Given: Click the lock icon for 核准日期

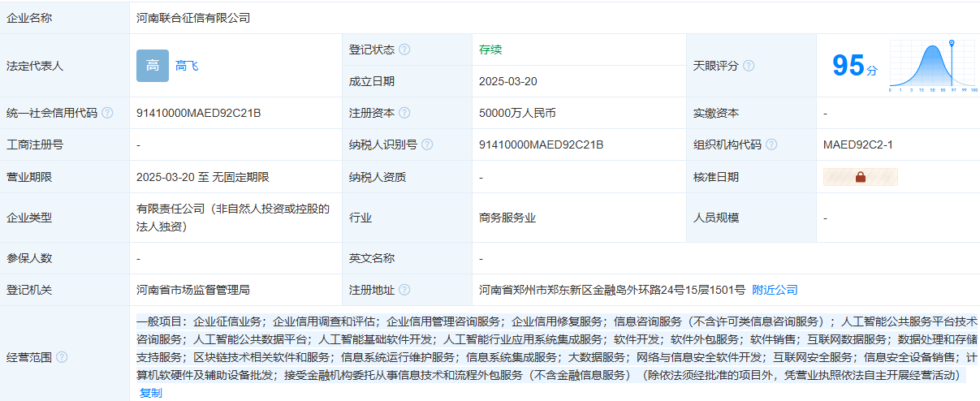Looking at the screenshot, I should pos(860,177).
